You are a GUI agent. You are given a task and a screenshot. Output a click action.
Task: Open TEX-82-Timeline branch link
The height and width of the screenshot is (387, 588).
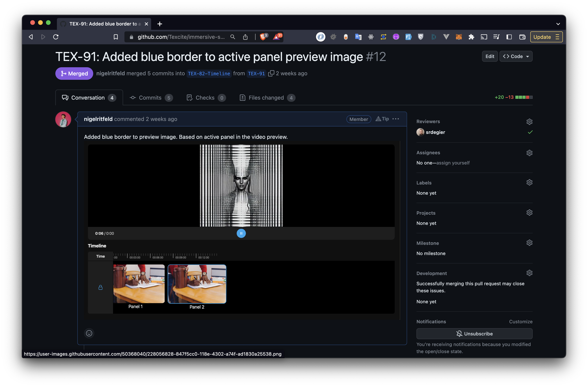click(x=209, y=74)
